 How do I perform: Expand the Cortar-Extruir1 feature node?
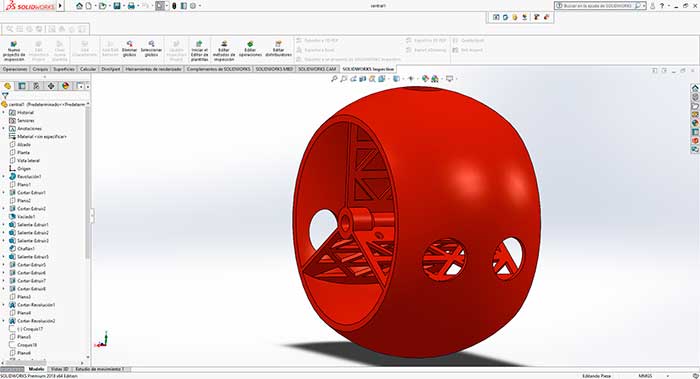click(4, 193)
